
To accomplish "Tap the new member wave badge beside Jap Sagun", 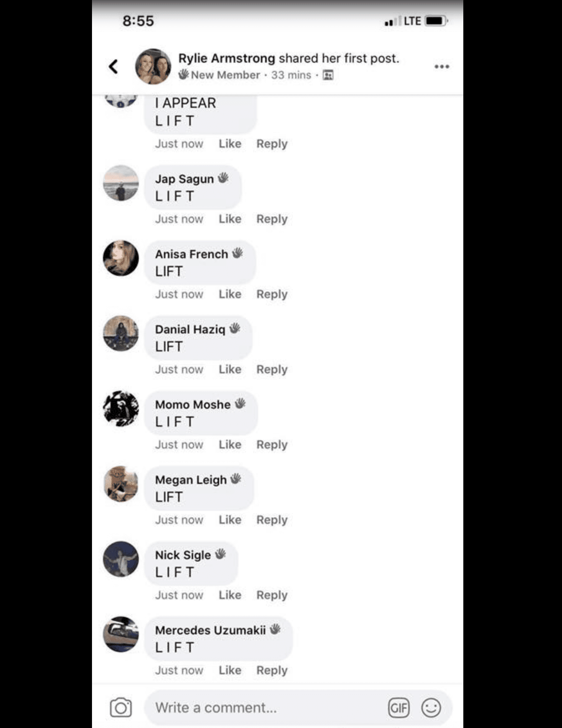I will tap(223, 178).
